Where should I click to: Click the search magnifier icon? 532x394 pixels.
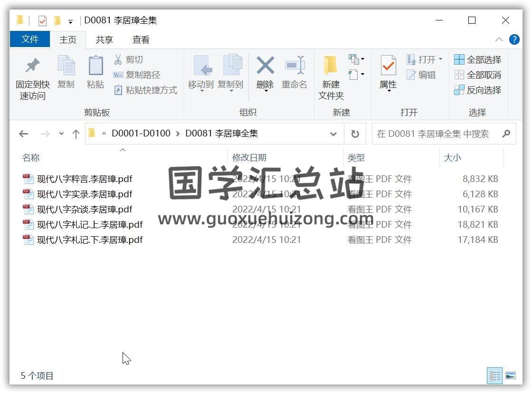[x=506, y=134]
